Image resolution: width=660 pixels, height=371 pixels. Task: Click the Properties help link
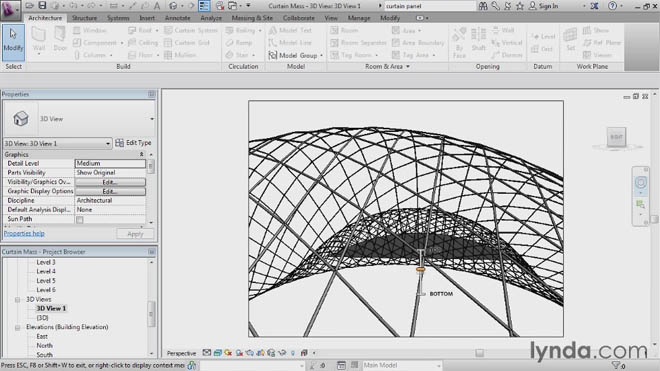(x=24, y=233)
